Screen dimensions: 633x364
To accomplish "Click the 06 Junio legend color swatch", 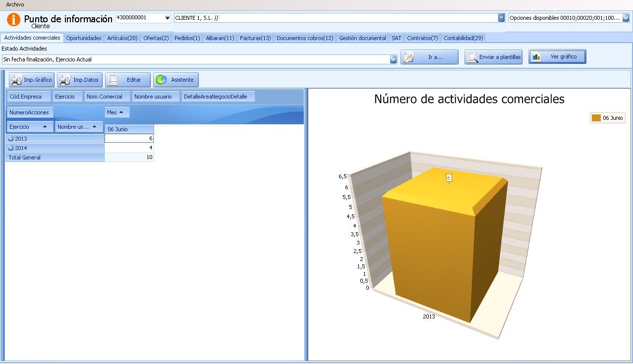I will coord(596,118).
